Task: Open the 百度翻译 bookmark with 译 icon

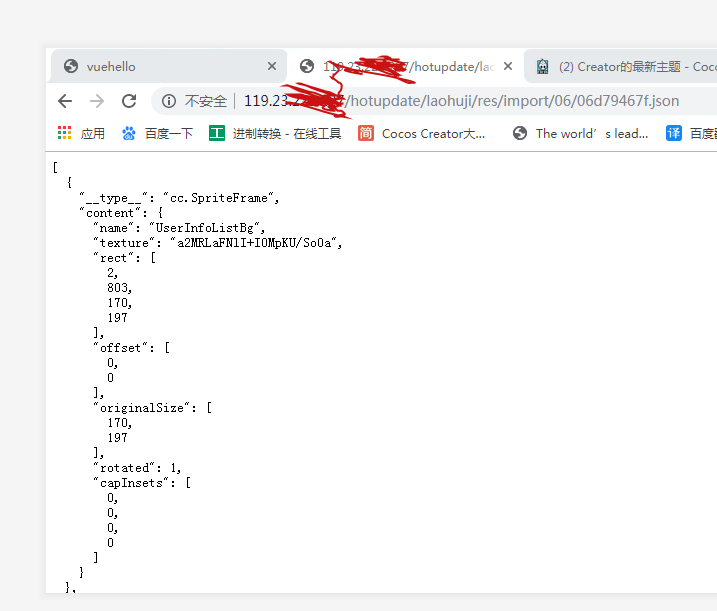Action: (x=691, y=134)
